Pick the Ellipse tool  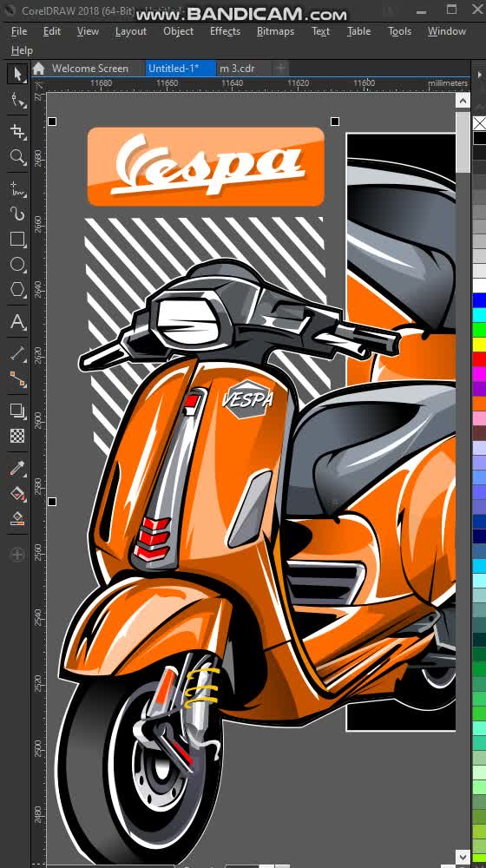[x=17, y=264]
